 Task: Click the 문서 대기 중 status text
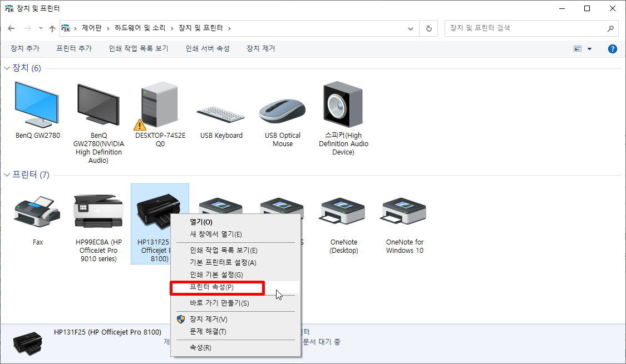click(x=322, y=342)
